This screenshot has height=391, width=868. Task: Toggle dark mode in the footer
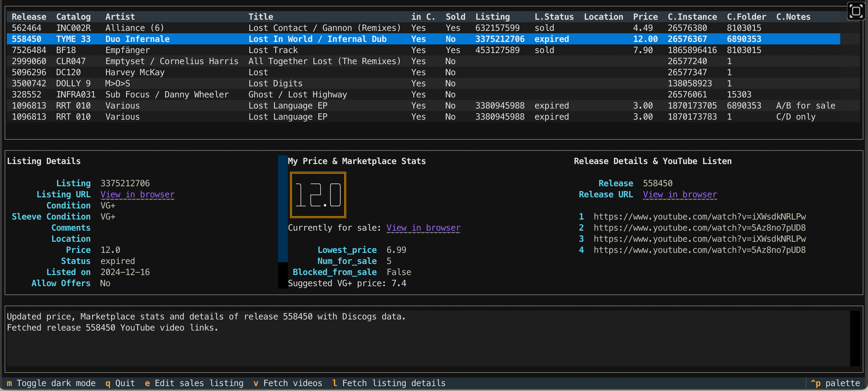51,383
